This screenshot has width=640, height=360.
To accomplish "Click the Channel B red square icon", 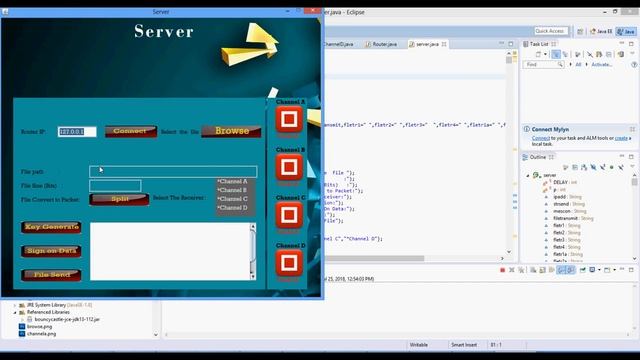I will pos(289,167).
